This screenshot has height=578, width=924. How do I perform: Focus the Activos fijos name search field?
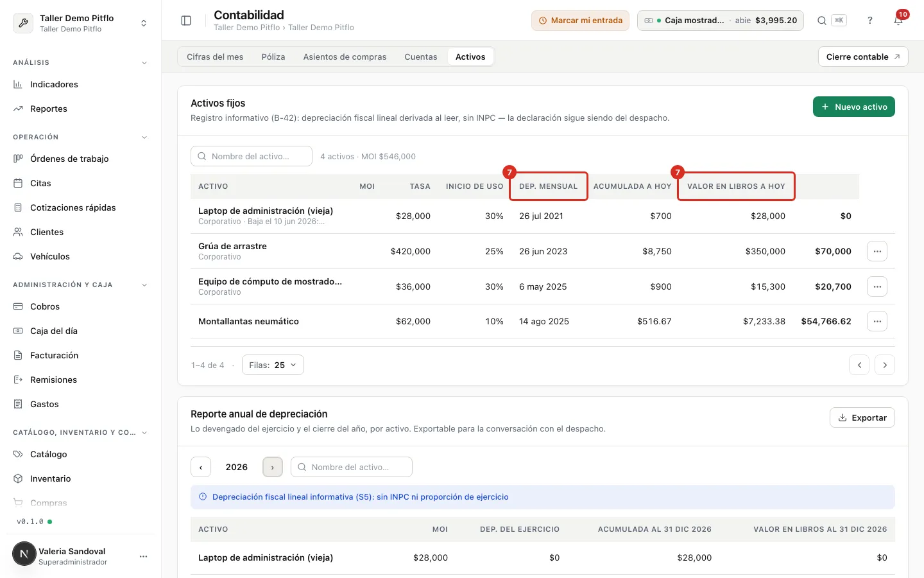click(252, 156)
